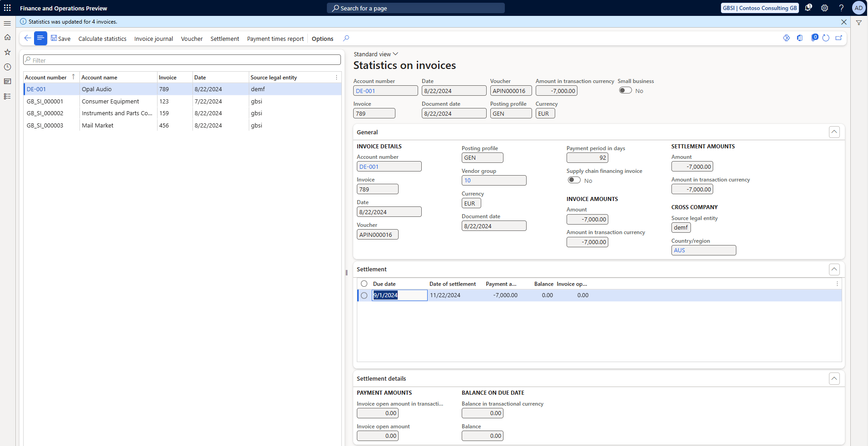
Task: Open user account AD avatar
Action: click(x=858, y=8)
